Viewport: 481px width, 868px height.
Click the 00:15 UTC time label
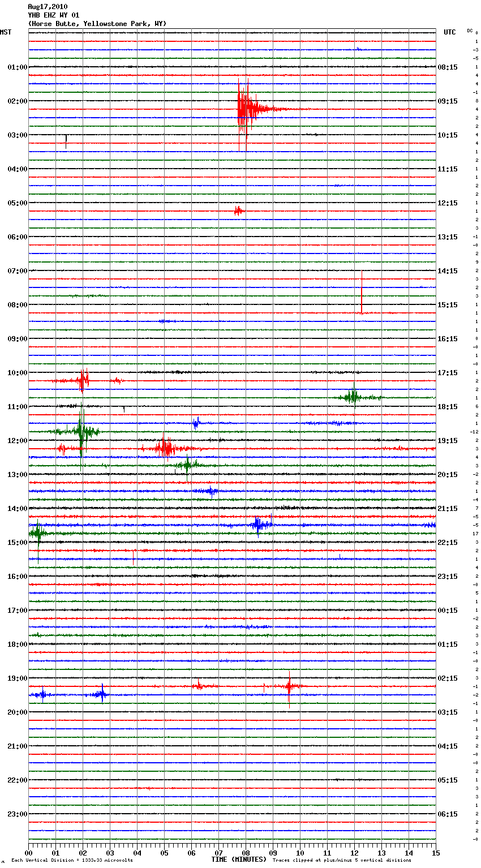(448, 611)
